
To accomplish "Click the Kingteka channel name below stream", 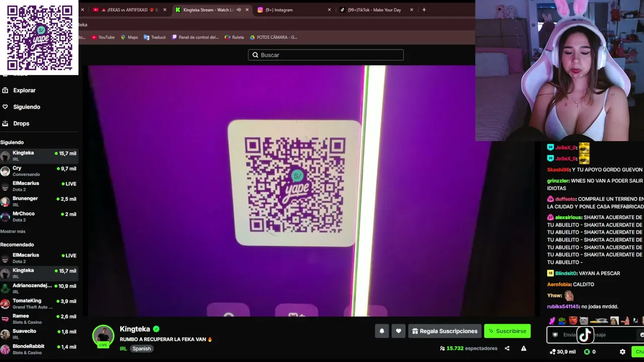I will 135,329.
